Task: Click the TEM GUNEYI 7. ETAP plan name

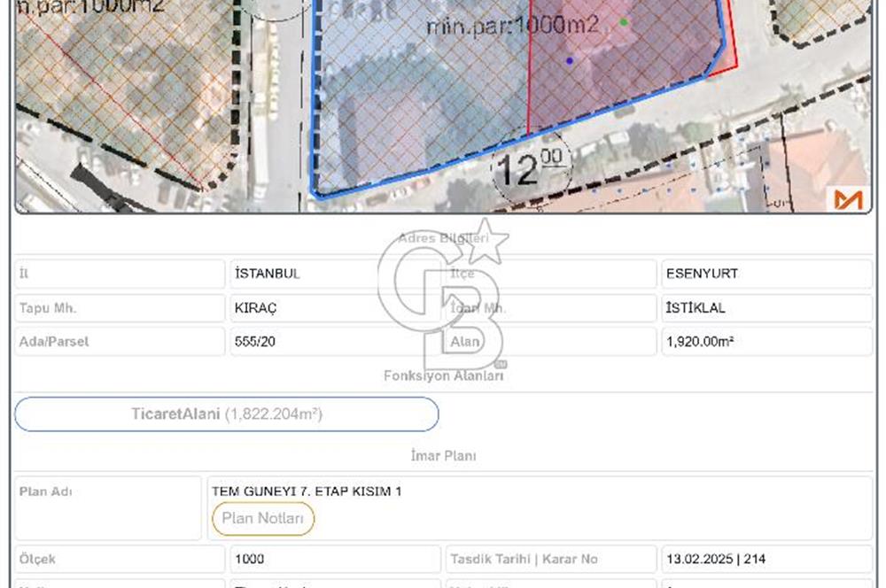Action: pos(307,491)
